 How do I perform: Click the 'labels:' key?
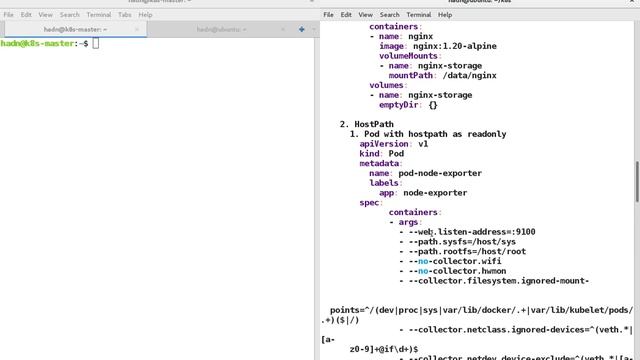coord(386,183)
